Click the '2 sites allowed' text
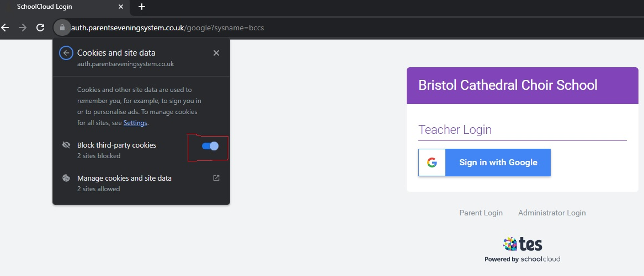The image size is (644, 276). click(x=99, y=189)
